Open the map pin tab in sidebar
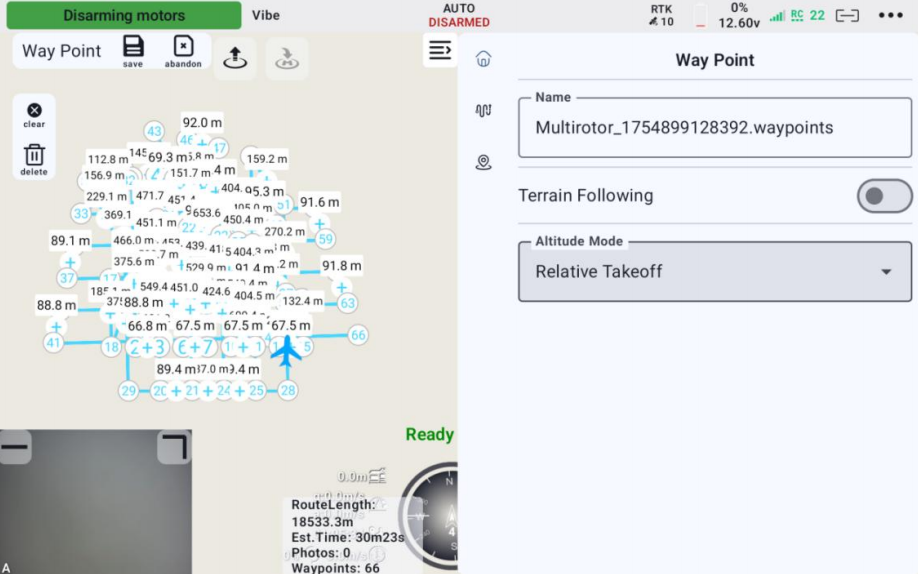 click(x=484, y=162)
